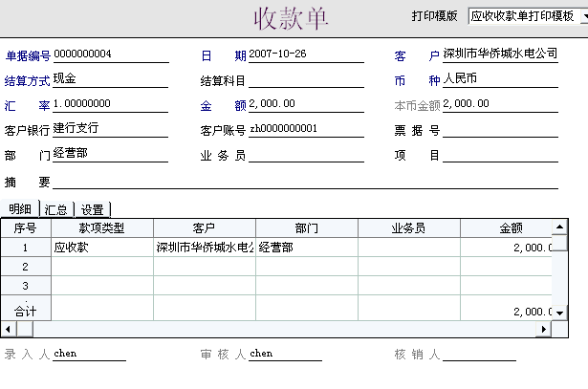Screen dimensions: 588x389
Task: Click the empty 业务员 field in the form
Action: point(306,155)
